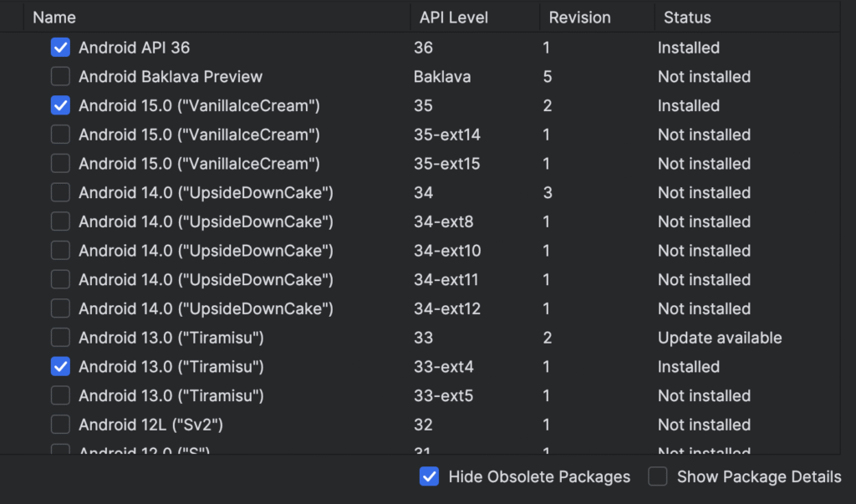Check the Android 12L Sv2 checkbox
The image size is (856, 504).
pos(60,425)
